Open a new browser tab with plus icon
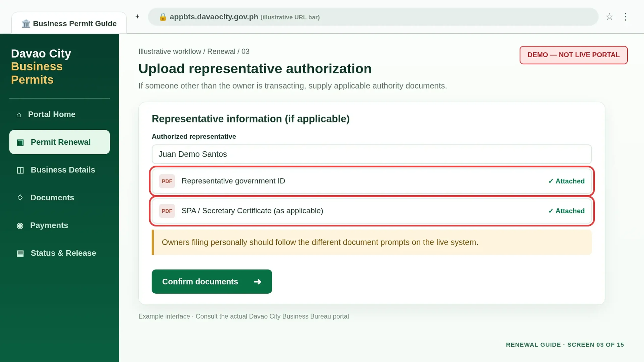Image resolution: width=644 pixels, height=362 pixels. point(137,17)
